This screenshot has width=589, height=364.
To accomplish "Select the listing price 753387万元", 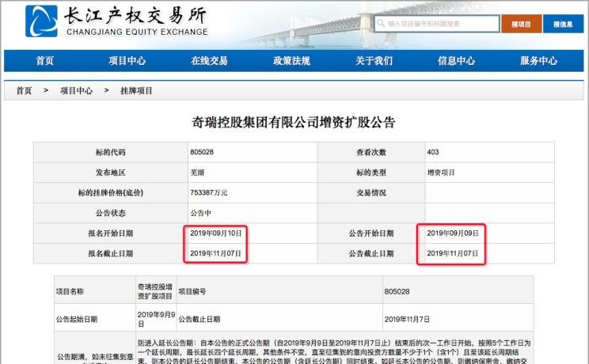I will click(x=208, y=193).
